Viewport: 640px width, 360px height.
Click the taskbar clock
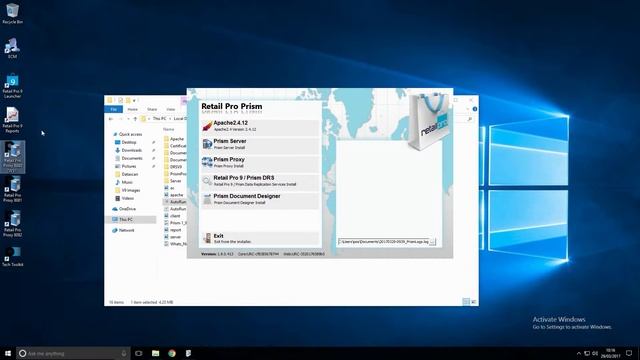coord(611,353)
